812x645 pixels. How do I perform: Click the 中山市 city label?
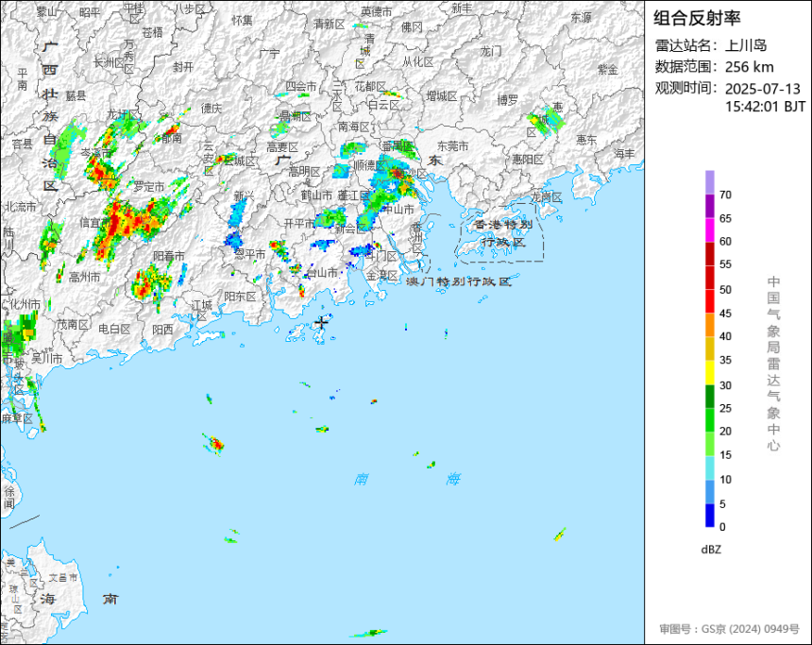point(398,210)
